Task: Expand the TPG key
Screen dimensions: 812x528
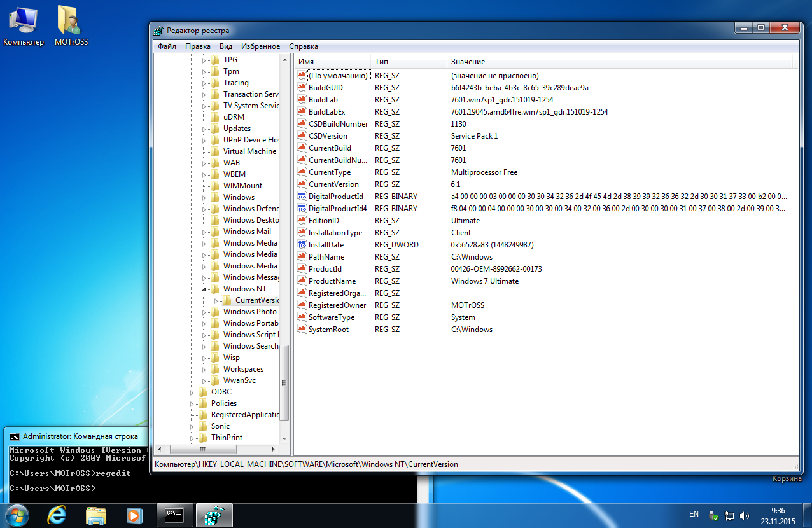Action: (204, 60)
